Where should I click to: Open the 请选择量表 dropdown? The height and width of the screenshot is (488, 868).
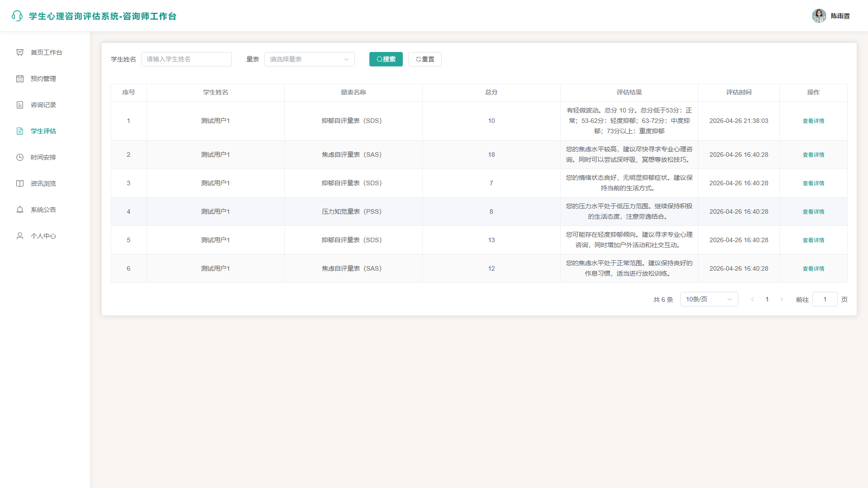309,59
